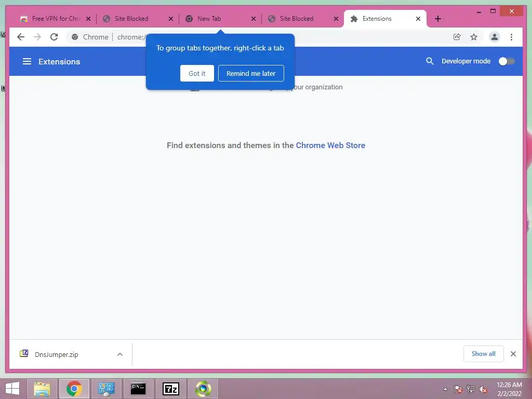Open the green circular app on taskbar

pyautogui.click(x=203, y=389)
